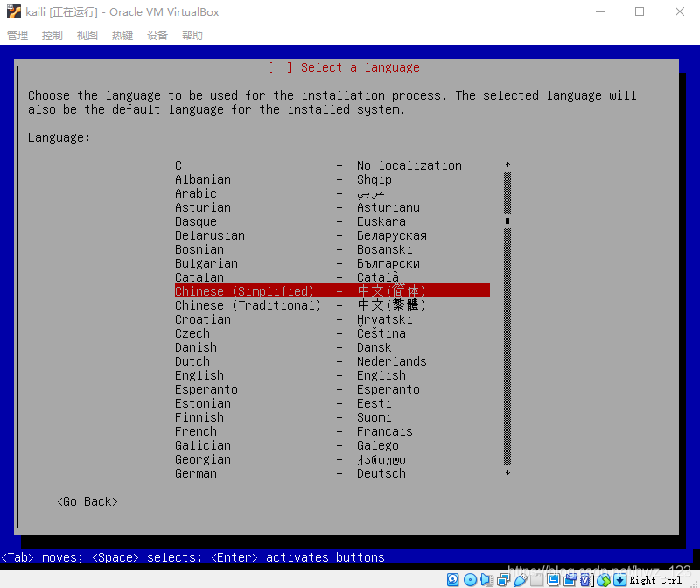Screen dimensions: 700x588
Task: Open the 控制 menu
Action: pyautogui.click(x=52, y=35)
